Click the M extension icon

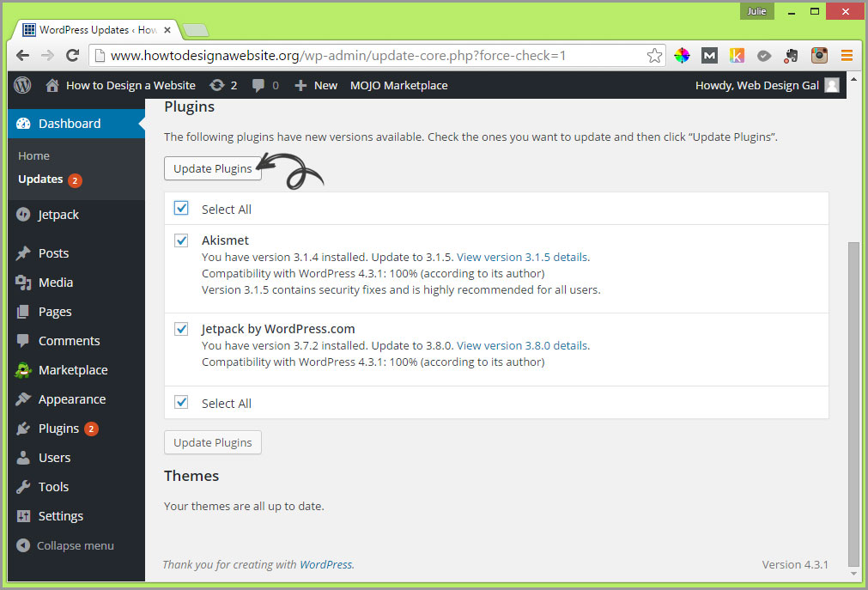[x=709, y=56]
